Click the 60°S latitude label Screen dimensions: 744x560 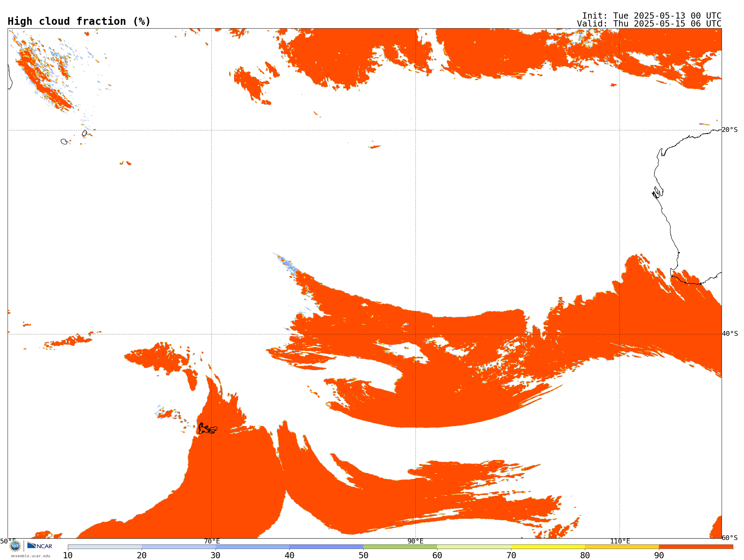pos(730,538)
